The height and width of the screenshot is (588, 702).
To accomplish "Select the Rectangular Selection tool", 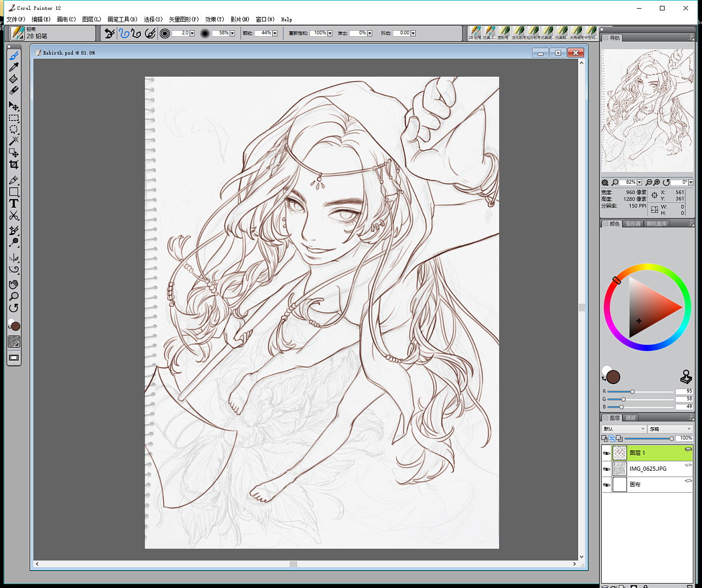I will tap(14, 118).
